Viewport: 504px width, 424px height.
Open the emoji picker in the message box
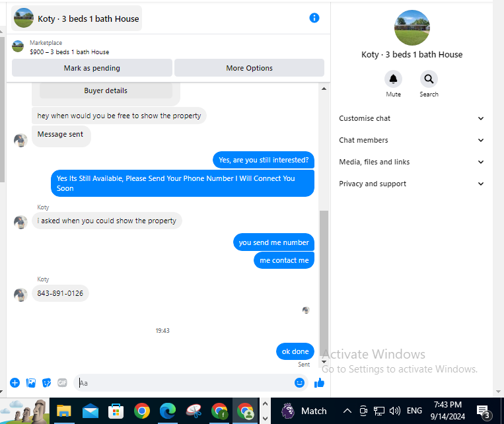(x=299, y=382)
